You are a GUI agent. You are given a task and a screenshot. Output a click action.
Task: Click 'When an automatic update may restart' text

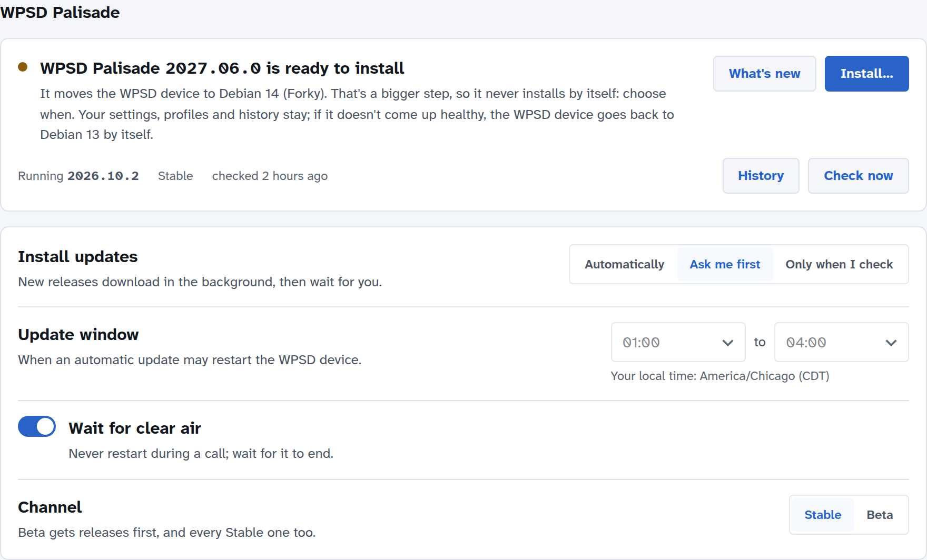tap(190, 359)
